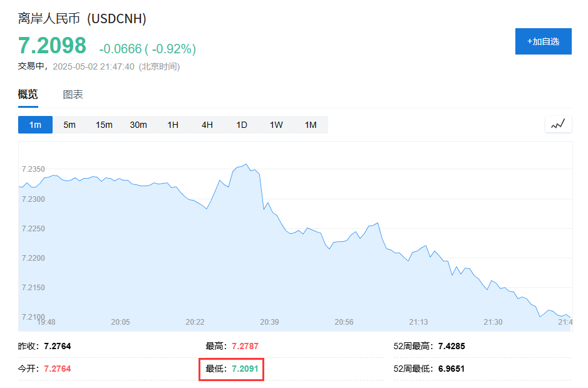588x388 pixels.
Task: Click the 7.2150 y-axis label
Action: (x=33, y=288)
